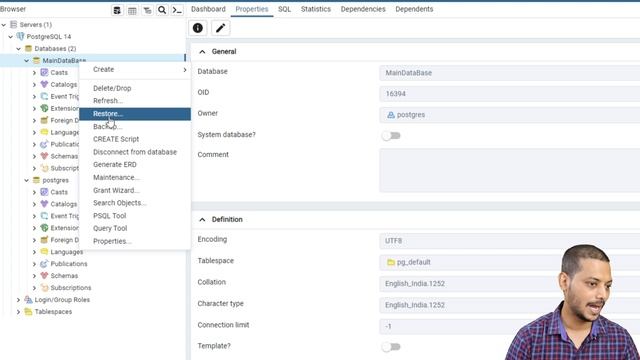The image size is (640, 360).
Task: Open Query Tool icon in Browser toolbar
Action: click(117, 10)
